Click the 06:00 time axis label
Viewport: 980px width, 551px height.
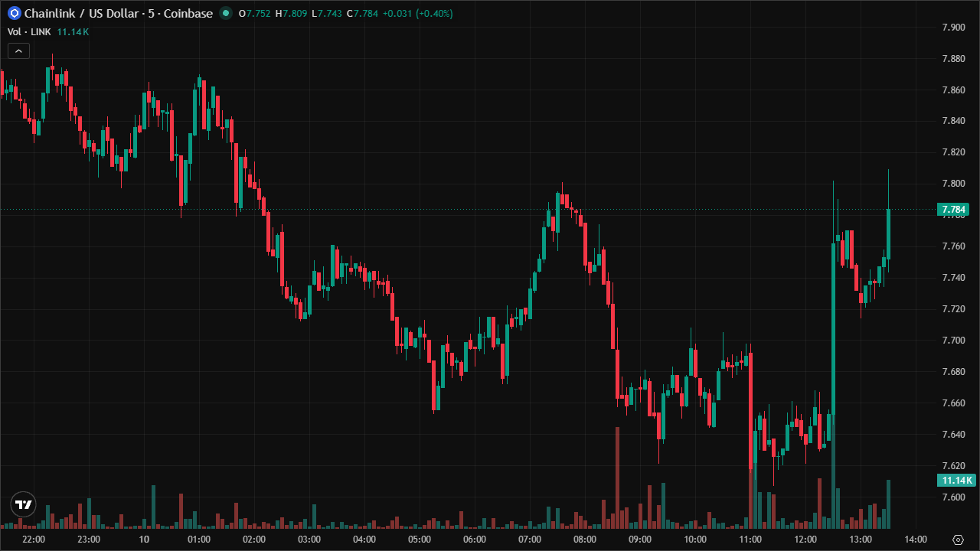point(475,540)
